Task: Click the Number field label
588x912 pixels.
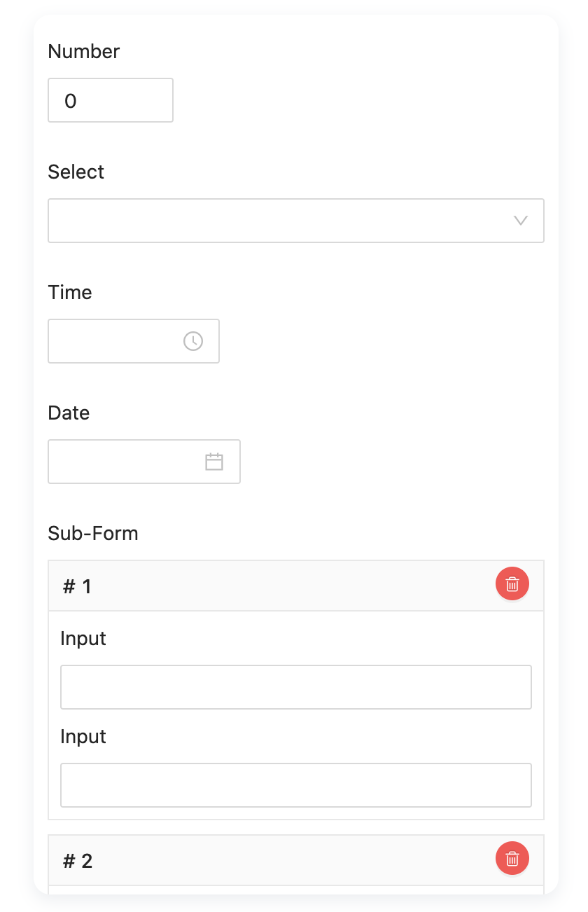Action: (84, 51)
